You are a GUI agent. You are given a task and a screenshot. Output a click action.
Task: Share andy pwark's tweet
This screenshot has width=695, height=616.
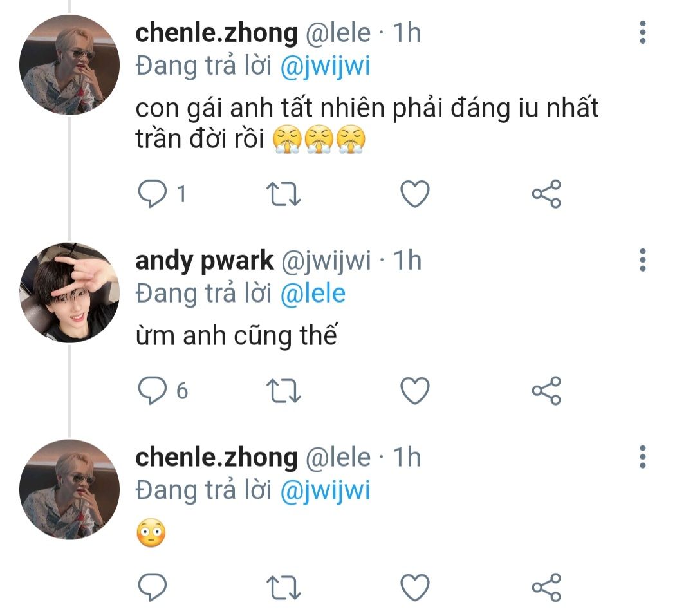tap(546, 390)
